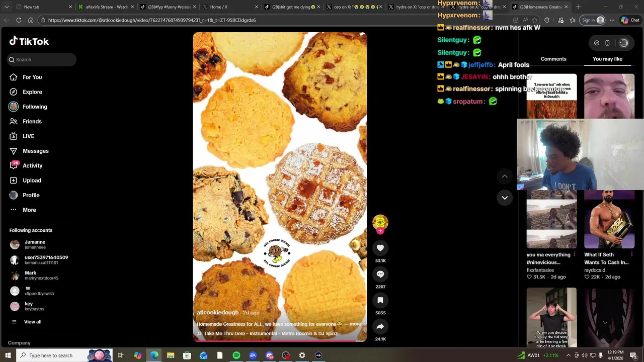This screenshot has height=362, width=644.
Task: Open File Explorer from taskbar
Action: click(x=170, y=355)
